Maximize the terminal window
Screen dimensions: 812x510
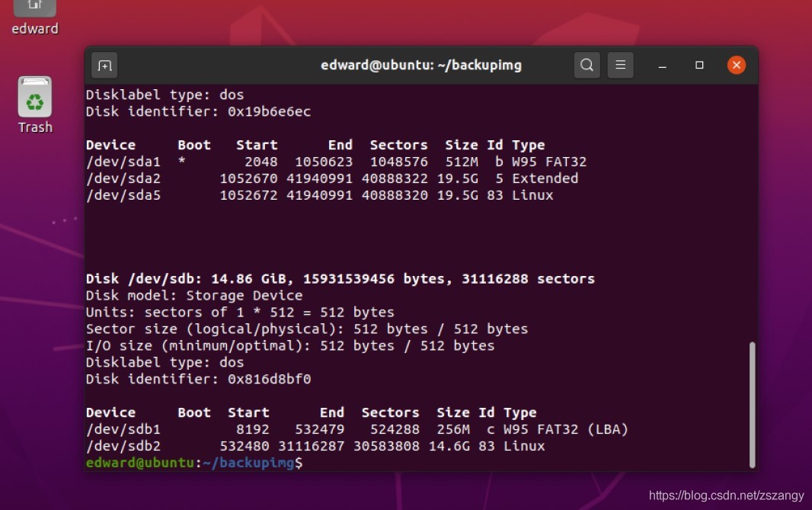[x=699, y=66]
